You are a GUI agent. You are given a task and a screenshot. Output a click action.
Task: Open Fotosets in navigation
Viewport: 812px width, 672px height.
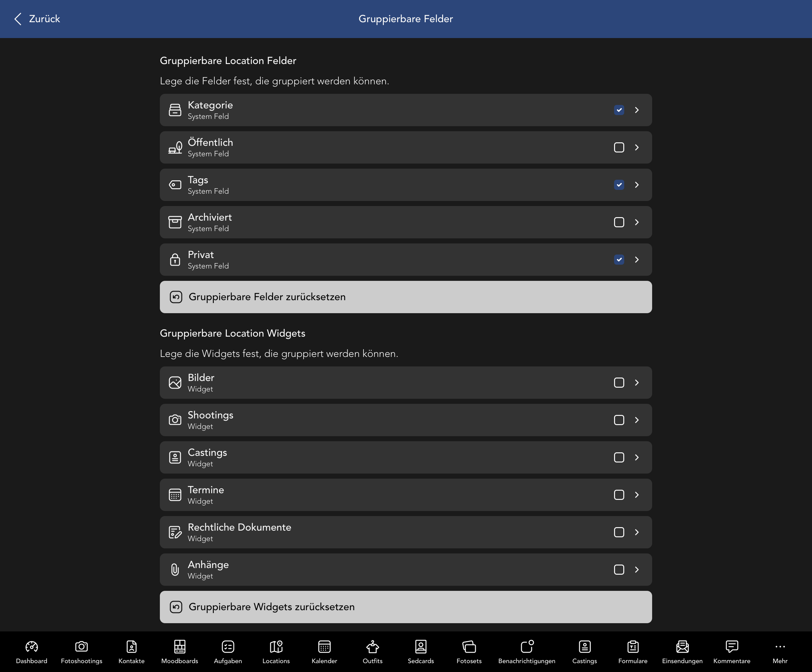469,651
